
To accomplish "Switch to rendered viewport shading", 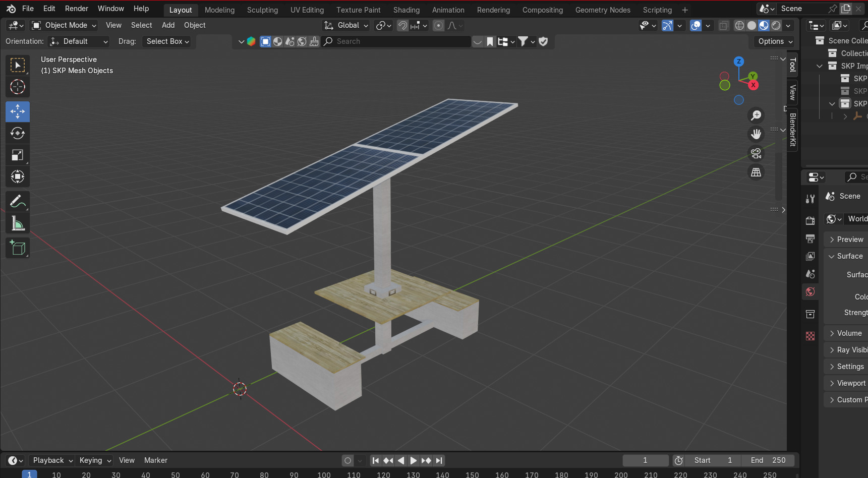I will pos(776,25).
